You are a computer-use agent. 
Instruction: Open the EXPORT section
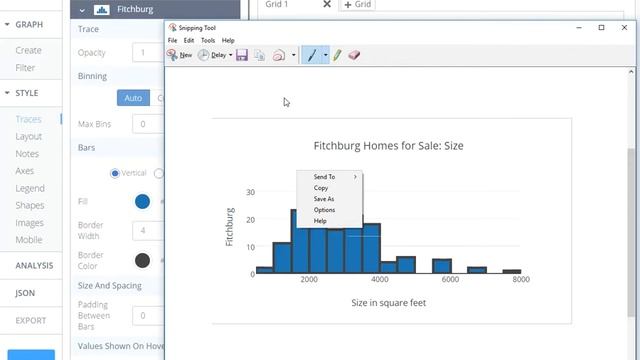31,320
